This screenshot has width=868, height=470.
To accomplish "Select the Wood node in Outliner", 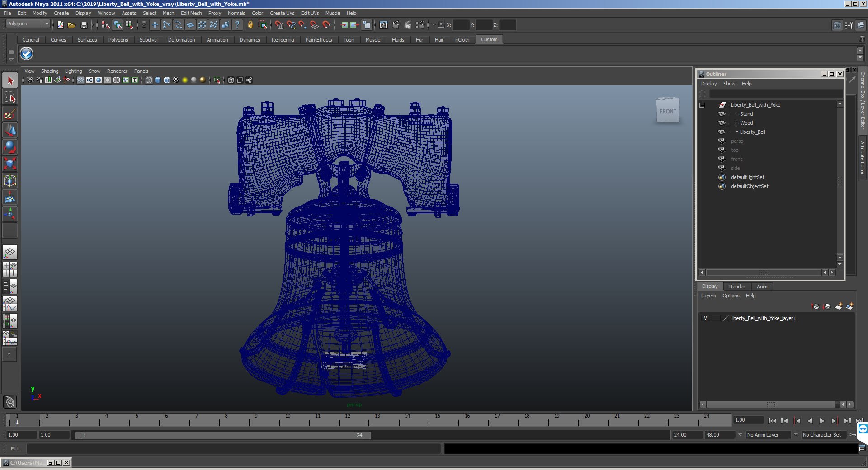I will [x=746, y=123].
